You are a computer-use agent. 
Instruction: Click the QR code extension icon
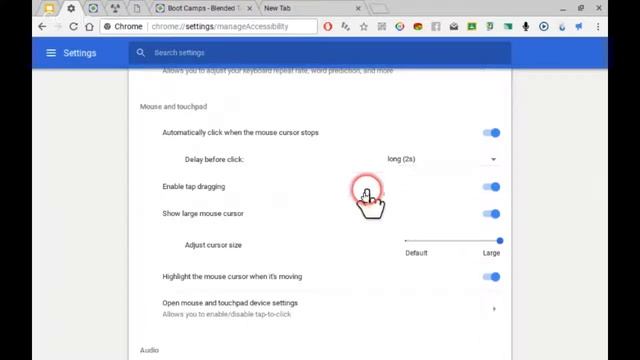(382, 27)
